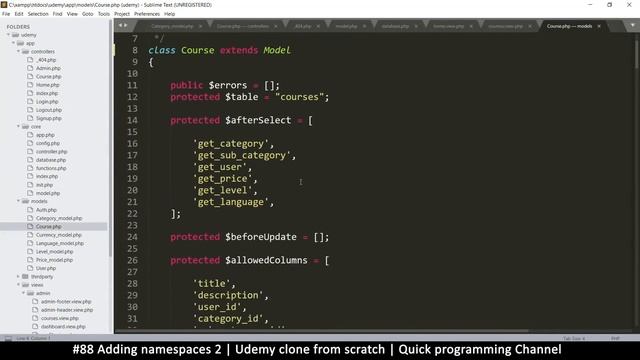Collapse the core folder
This screenshot has width=640, height=360.
click(x=18, y=127)
